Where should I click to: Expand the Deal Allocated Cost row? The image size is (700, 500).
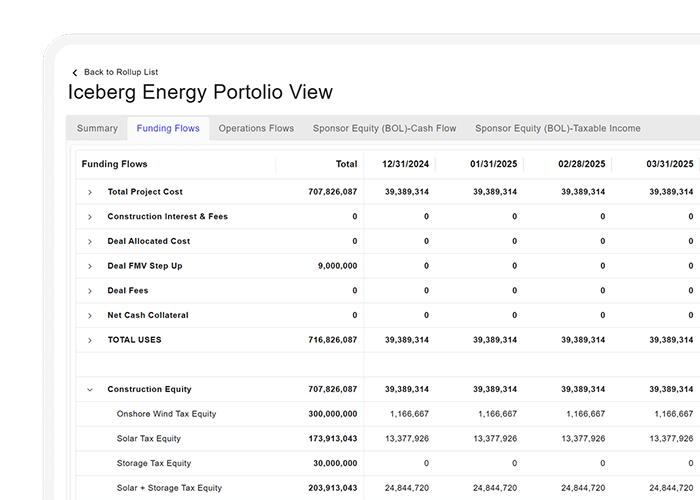click(90, 242)
